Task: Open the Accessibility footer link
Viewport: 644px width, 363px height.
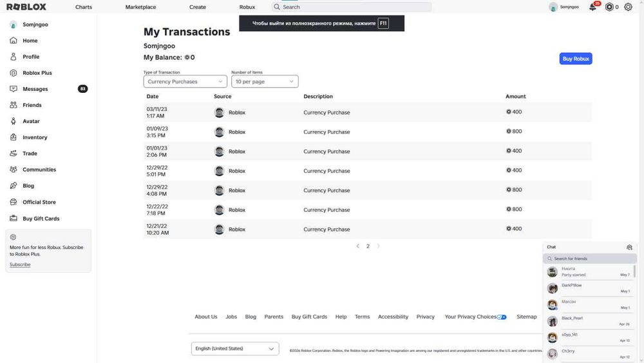Action: (393, 317)
